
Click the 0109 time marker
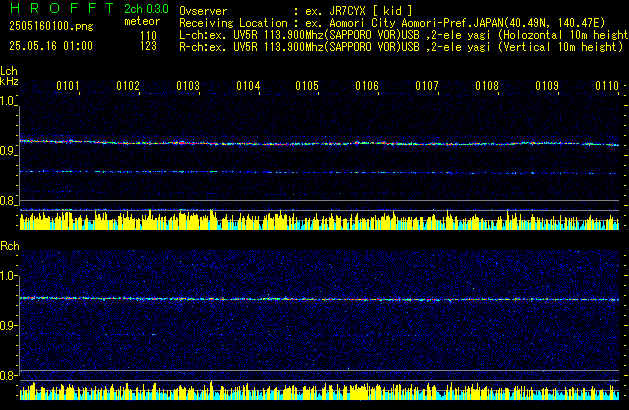pyautogui.click(x=547, y=86)
